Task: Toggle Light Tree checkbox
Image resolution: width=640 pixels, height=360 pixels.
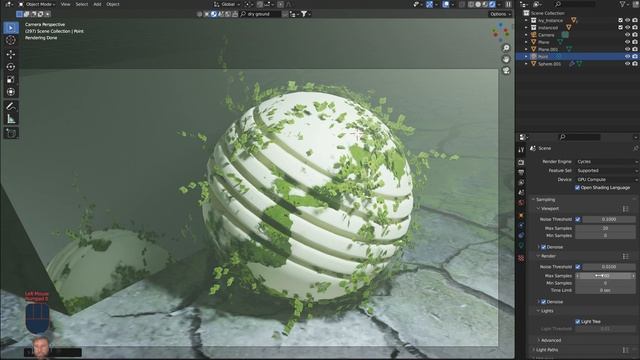Action: click(578, 322)
